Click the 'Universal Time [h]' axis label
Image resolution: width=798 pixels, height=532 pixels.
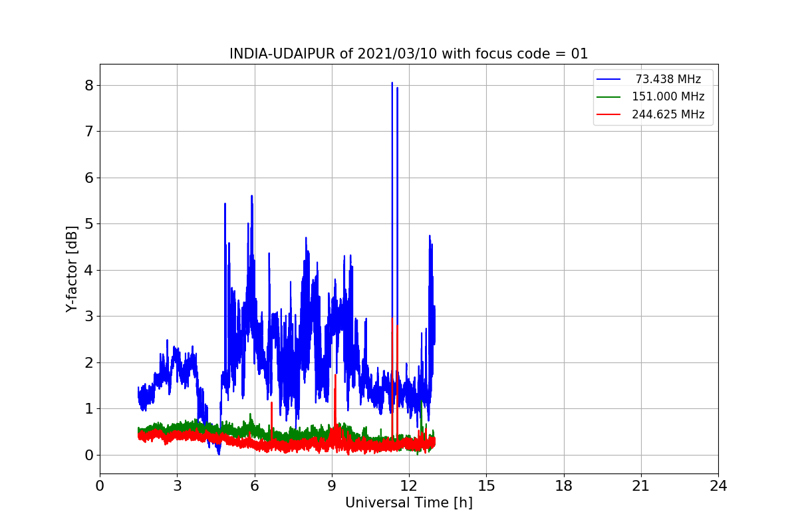408,503
